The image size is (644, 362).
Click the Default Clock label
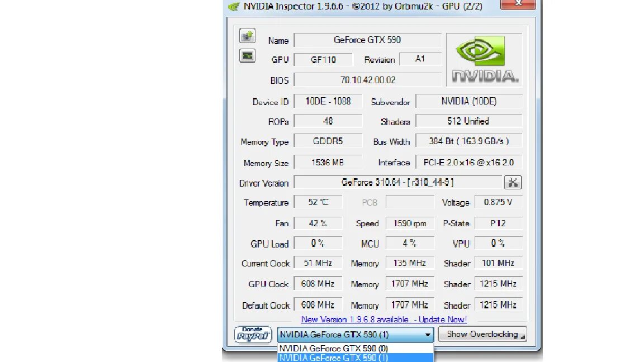[266, 306]
